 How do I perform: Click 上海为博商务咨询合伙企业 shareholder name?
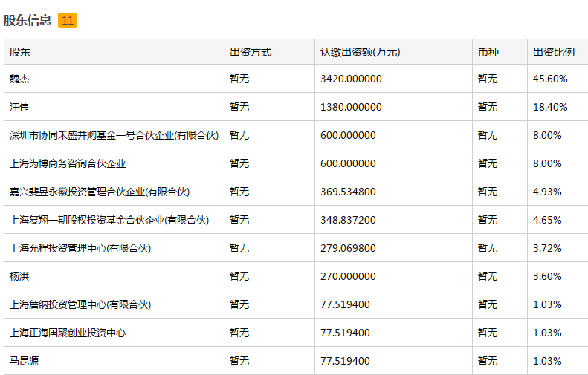tap(68, 163)
